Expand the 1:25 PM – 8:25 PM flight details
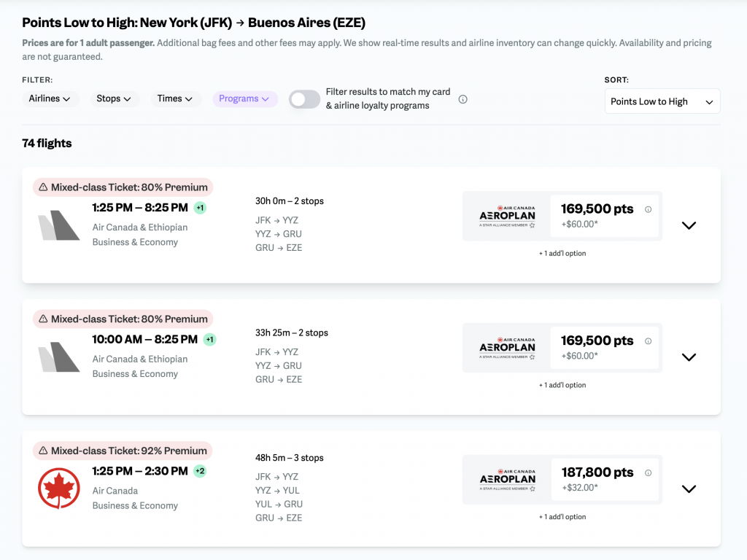The width and height of the screenshot is (747, 560). 689,225
